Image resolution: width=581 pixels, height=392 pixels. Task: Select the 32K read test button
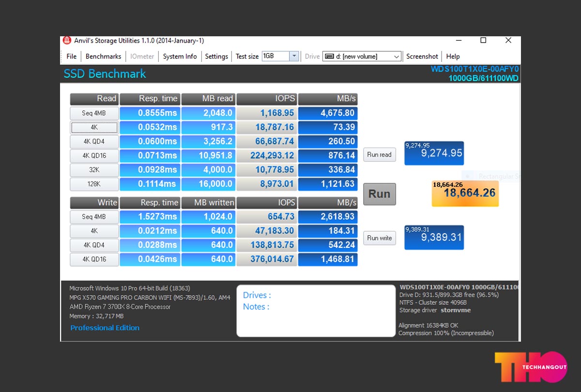click(x=94, y=170)
